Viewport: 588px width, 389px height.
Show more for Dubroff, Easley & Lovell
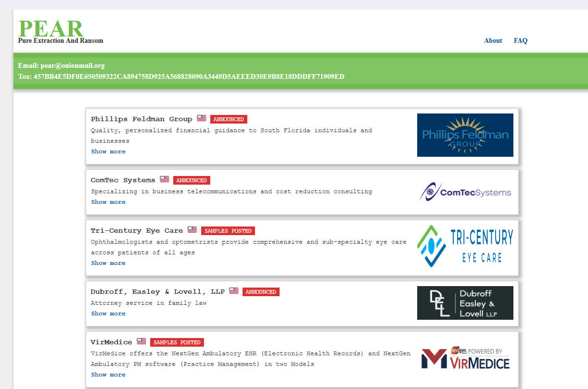[x=108, y=314]
